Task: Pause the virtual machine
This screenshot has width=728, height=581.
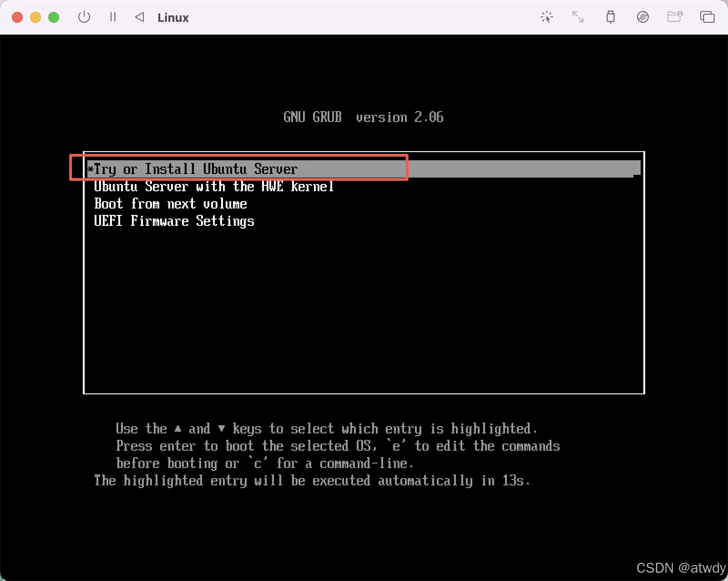Action: (x=113, y=17)
